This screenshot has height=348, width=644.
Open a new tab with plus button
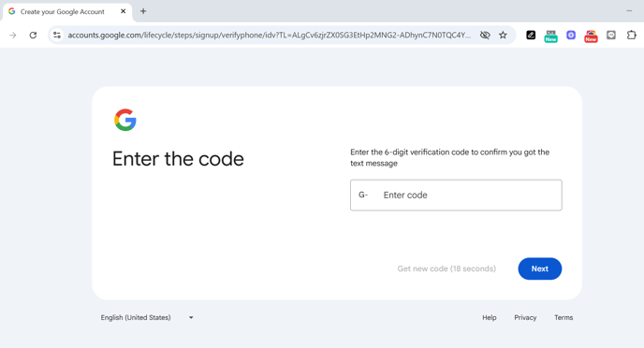[143, 11]
